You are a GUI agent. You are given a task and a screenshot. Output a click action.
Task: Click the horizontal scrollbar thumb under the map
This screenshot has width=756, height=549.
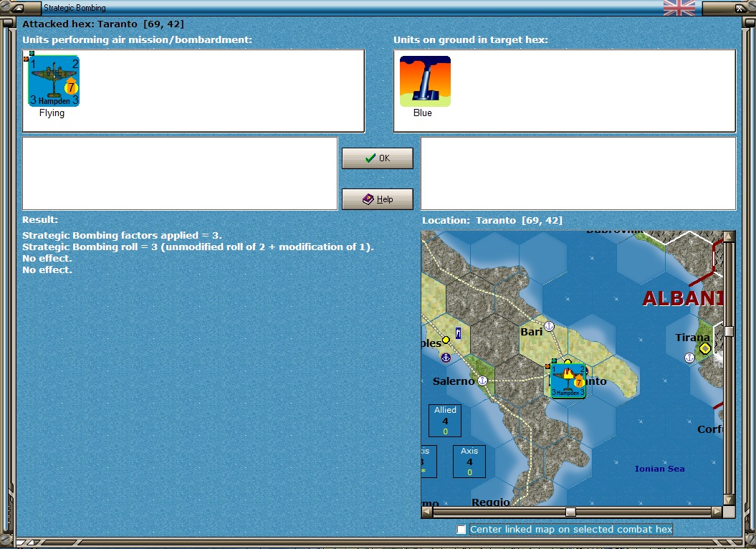(x=570, y=512)
